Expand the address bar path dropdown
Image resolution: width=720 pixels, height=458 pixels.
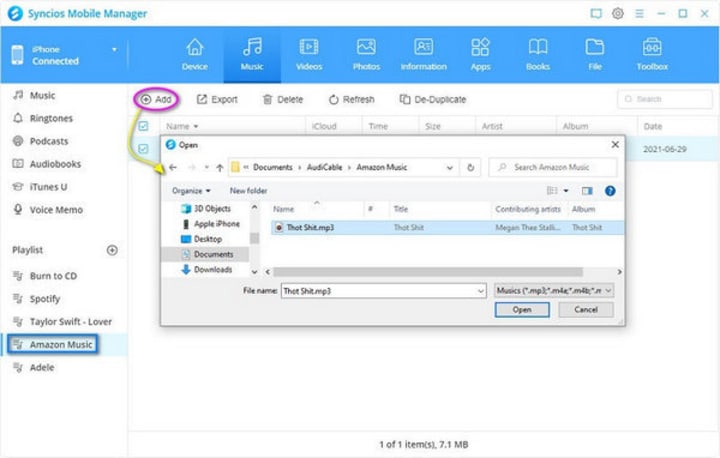click(x=450, y=168)
